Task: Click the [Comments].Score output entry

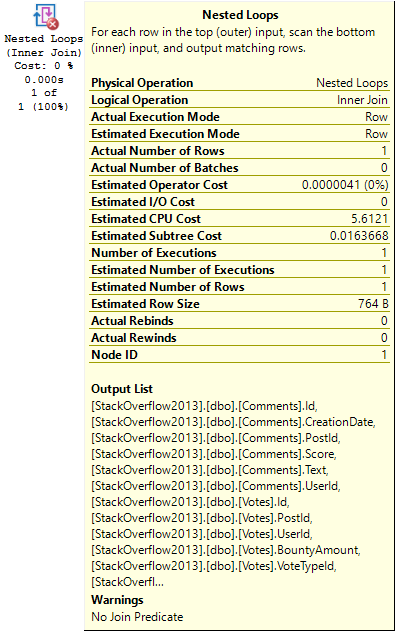Action: click(x=214, y=454)
